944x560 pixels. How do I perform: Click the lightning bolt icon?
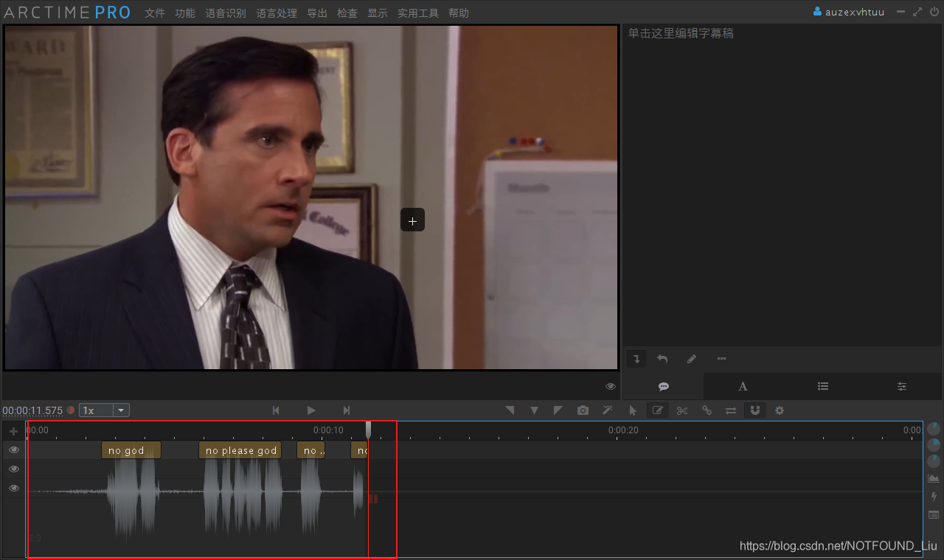(934, 497)
